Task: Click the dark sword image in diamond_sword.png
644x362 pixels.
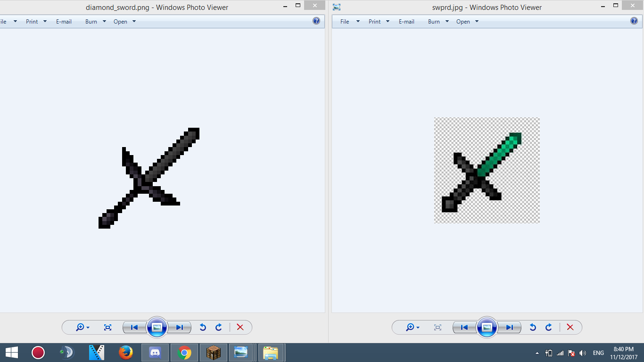Action: (x=149, y=178)
